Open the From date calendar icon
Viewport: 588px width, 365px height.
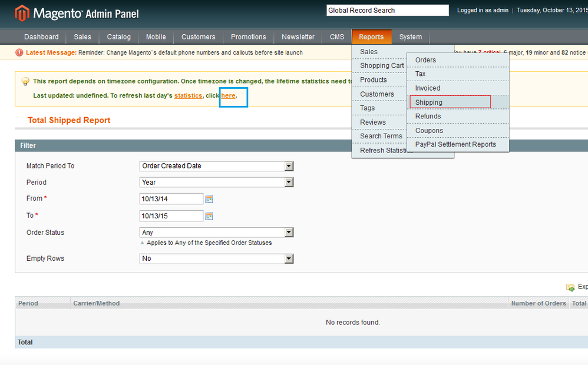[209, 199]
